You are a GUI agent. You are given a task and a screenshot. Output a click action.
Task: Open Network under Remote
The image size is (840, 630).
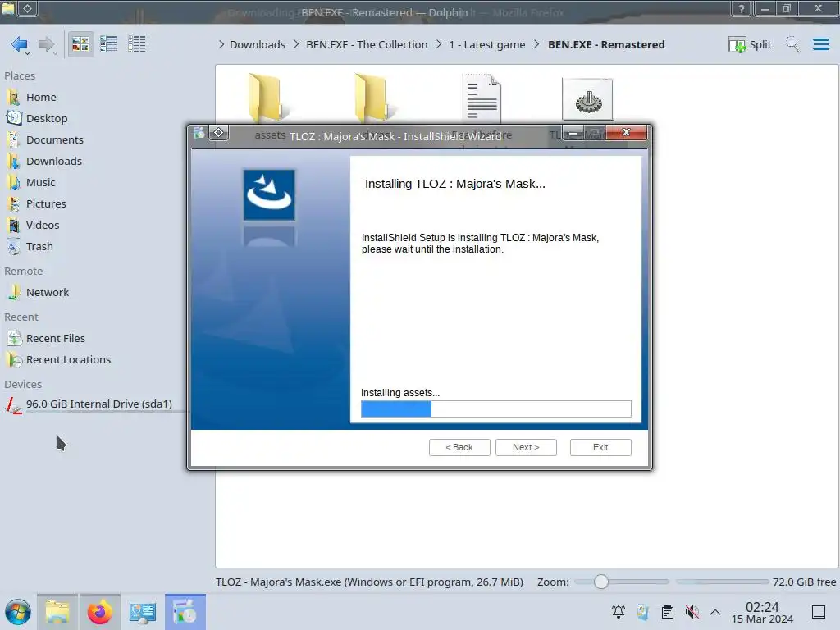tap(47, 293)
